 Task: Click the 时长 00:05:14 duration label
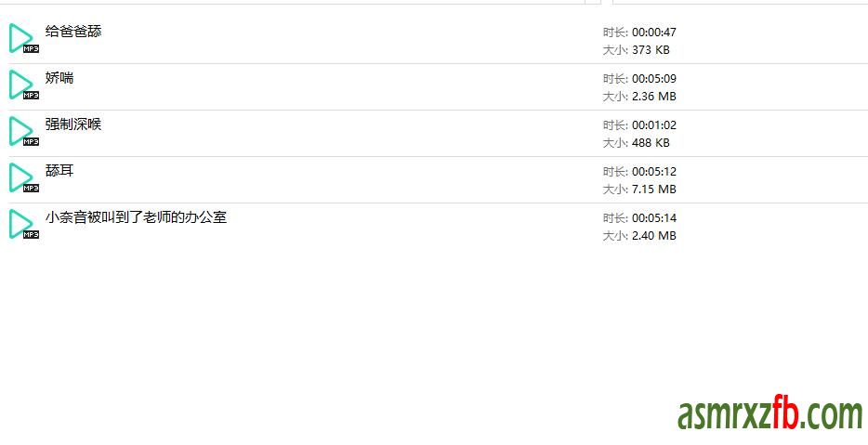pos(639,218)
